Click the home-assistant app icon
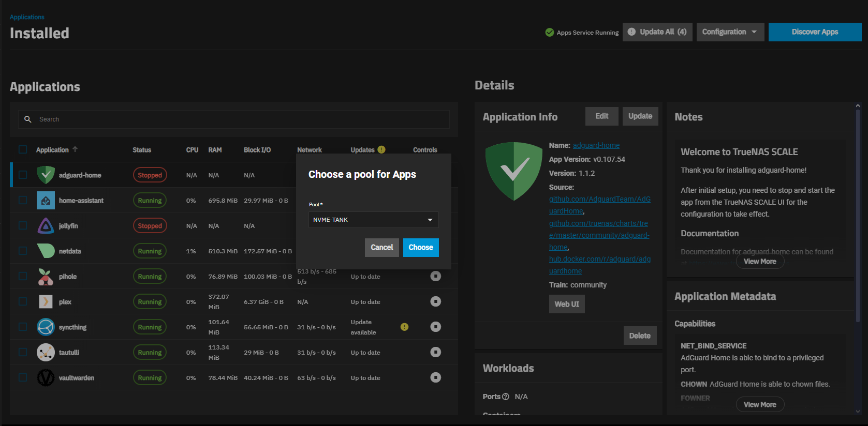 (x=46, y=200)
